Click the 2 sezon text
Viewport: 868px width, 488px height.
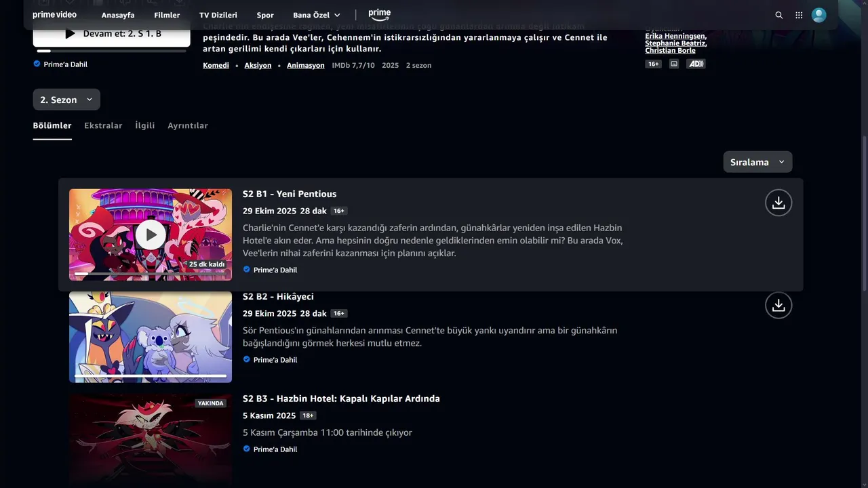(418, 65)
